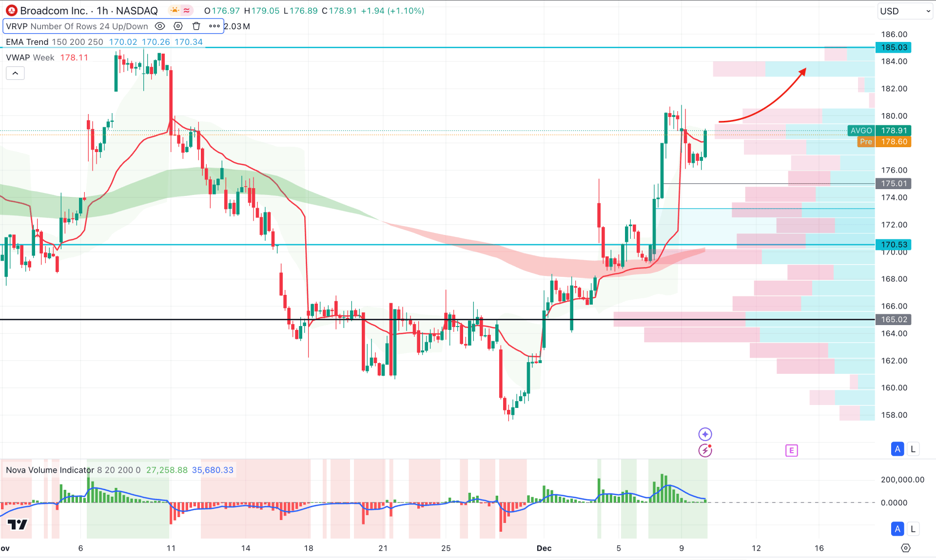Click the 170.53 price line label
The width and height of the screenshot is (936, 560).
[894, 244]
